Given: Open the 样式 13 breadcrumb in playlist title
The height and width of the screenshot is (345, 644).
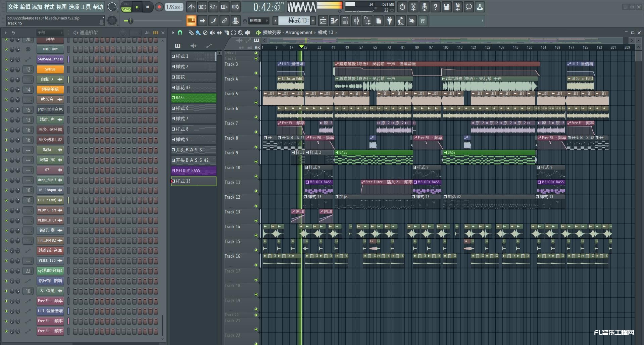Looking at the screenshot, I should pos(326,33).
